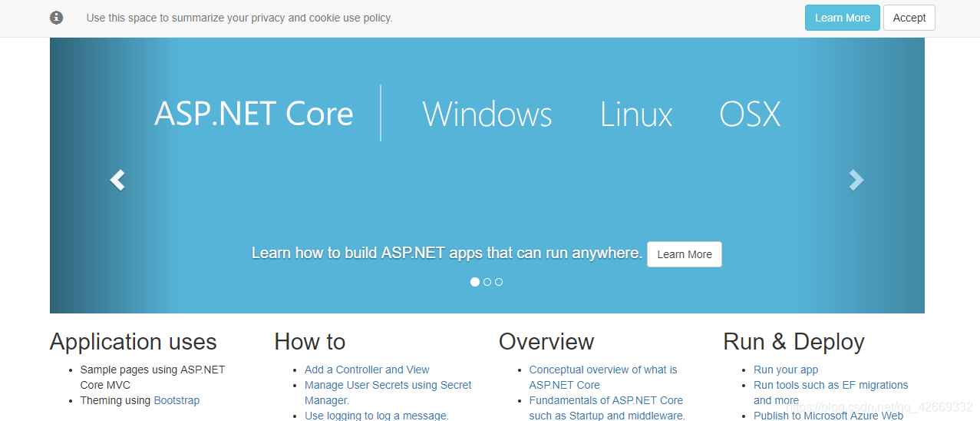
Task: Select the second carousel indicator dot
Action: click(x=487, y=282)
